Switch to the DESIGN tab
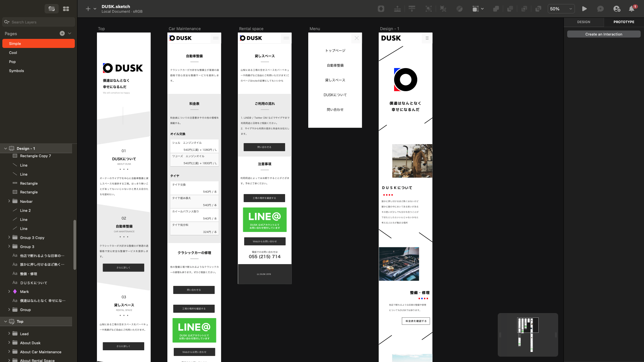 tap(584, 22)
